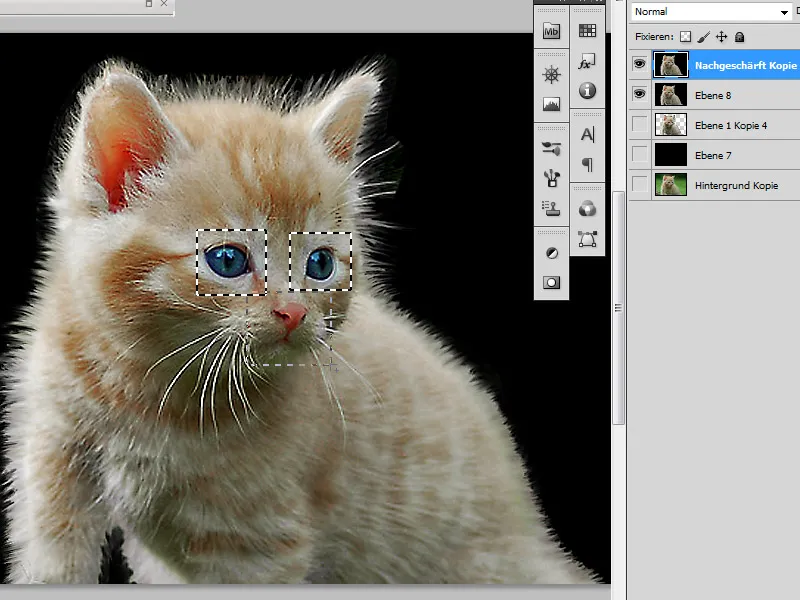The image size is (800, 600).
Task: Click the Nachgeschärft Kopie layer thumbnail
Action: point(671,64)
